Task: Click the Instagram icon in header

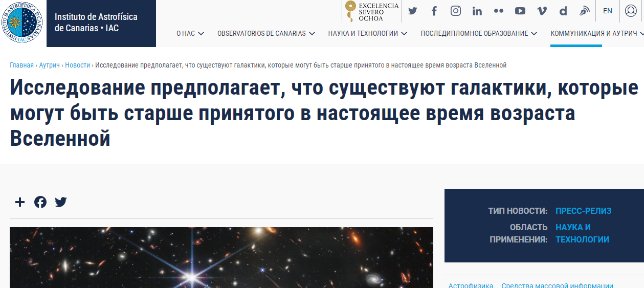Action: [456, 11]
